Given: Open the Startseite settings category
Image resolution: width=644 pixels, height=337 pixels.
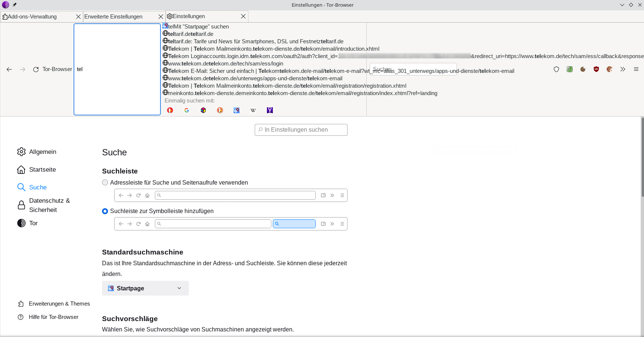Looking at the screenshot, I should 37,169.
